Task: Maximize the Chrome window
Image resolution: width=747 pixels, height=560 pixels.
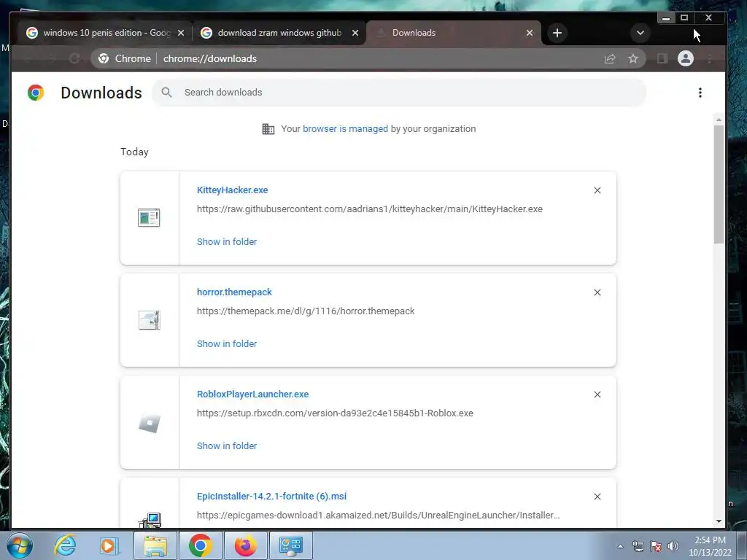Action: pos(684,18)
